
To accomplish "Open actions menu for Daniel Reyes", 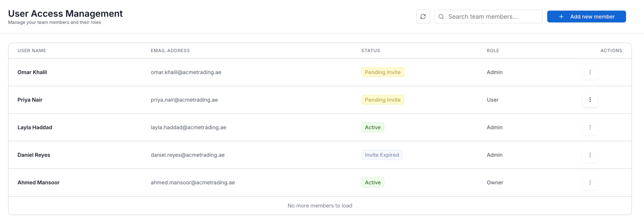I will [x=590, y=155].
